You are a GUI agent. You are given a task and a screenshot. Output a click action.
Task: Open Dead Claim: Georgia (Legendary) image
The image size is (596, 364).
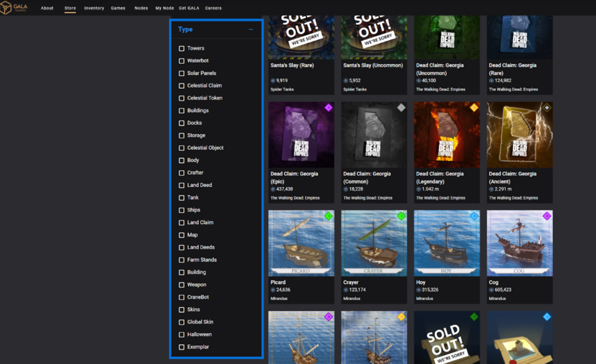(x=447, y=135)
